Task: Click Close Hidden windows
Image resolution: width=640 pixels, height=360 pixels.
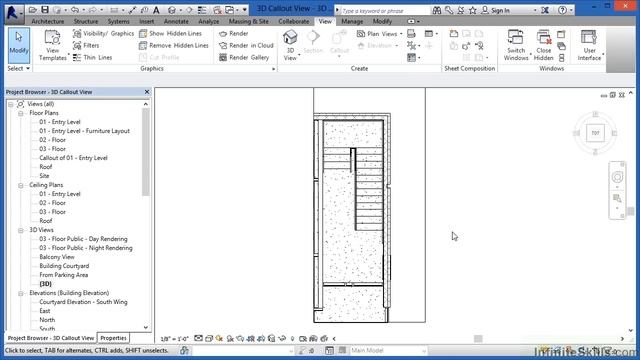Action: (544, 45)
